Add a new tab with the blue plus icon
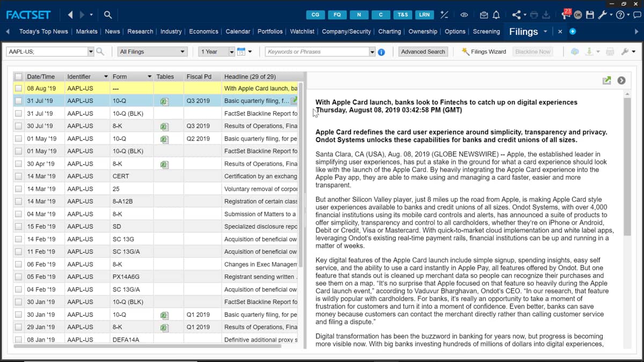The image size is (644, 362). [x=573, y=32]
